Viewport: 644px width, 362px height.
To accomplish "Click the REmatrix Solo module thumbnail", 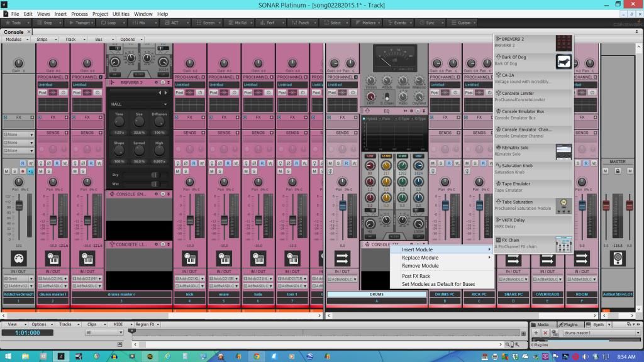I will pos(563,151).
